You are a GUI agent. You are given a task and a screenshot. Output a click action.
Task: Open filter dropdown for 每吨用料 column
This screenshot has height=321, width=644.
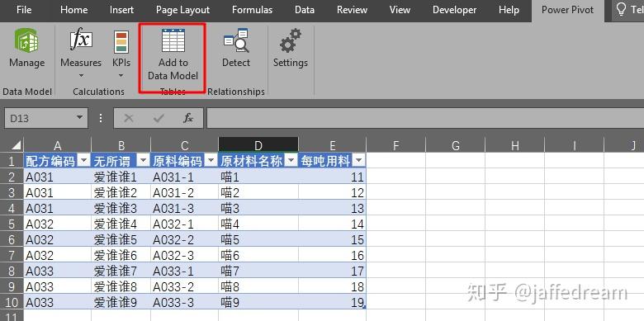click(x=358, y=161)
